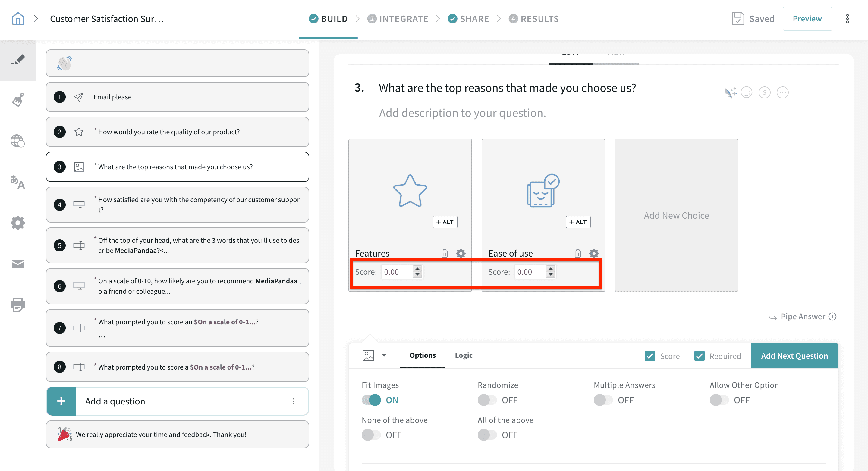Image resolution: width=868 pixels, height=471 pixels.
Task: Open the translation language sidebar icon
Action: pyautogui.click(x=18, y=182)
